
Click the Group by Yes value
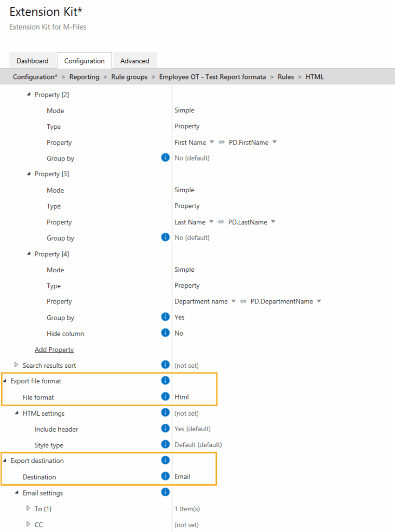[x=179, y=317]
